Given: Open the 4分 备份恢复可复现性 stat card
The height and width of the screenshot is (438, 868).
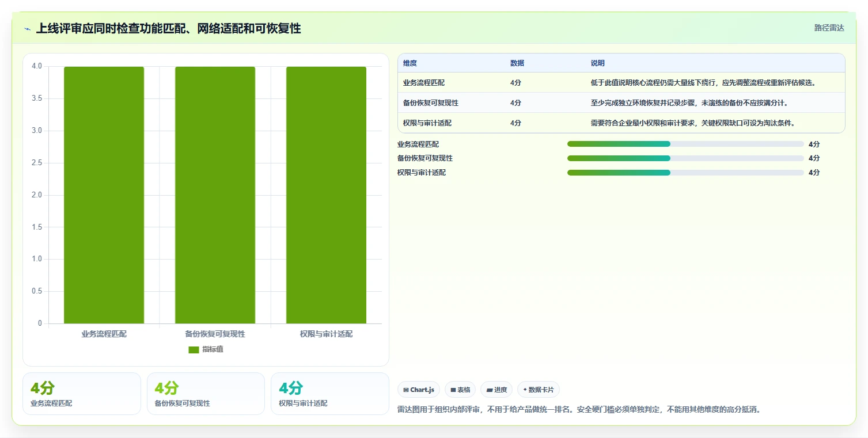Looking at the screenshot, I should click(206, 394).
